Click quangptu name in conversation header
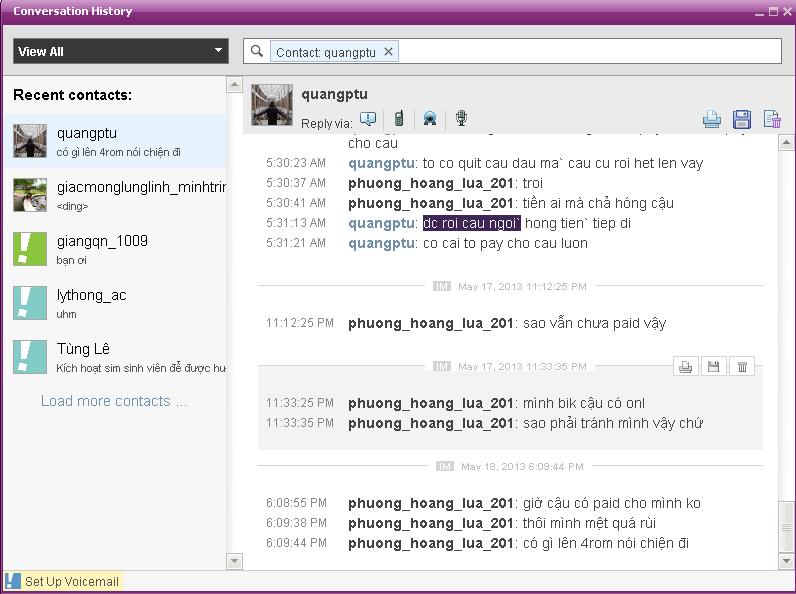Screen dimensions: 796x594 pos(335,94)
